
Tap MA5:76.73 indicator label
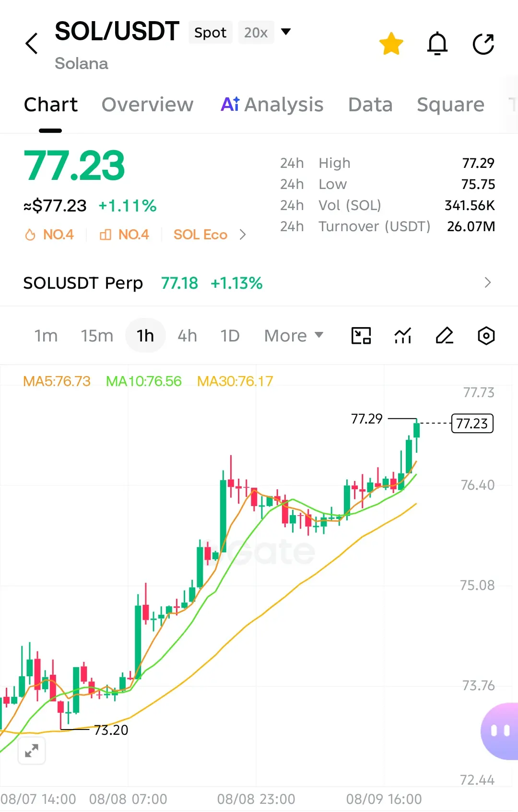point(57,381)
